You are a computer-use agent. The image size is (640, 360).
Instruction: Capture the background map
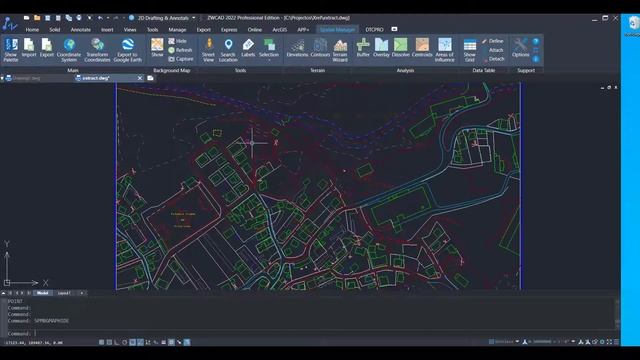click(181, 59)
